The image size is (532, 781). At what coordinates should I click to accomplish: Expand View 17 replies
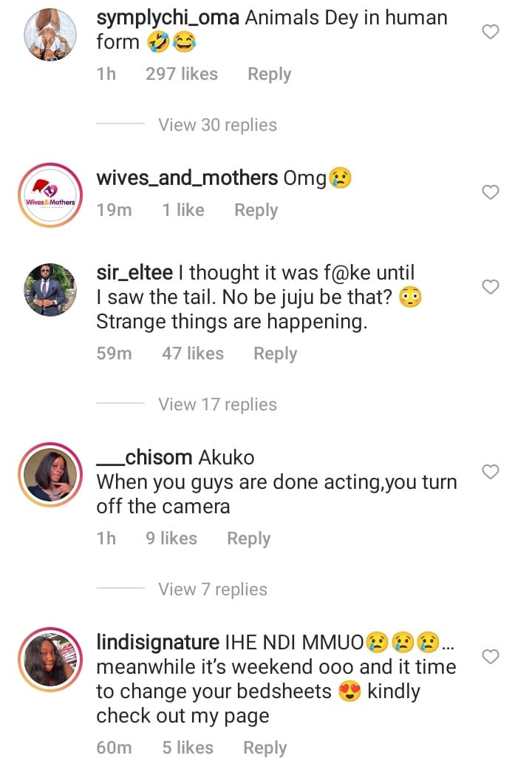click(217, 405)
